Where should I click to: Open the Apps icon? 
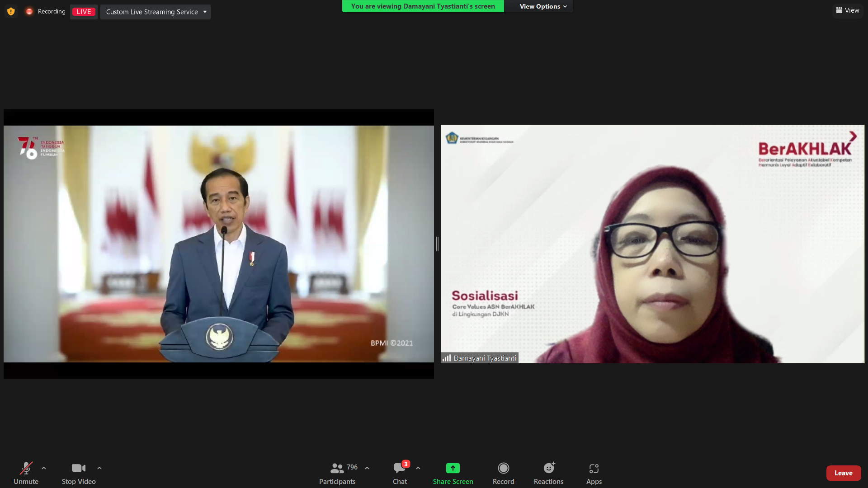594,468
